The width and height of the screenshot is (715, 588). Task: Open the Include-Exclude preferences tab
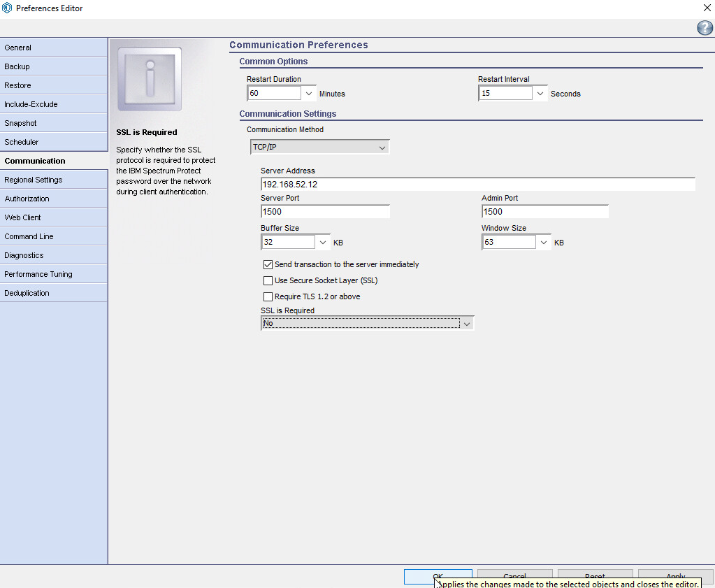[54, 104]
